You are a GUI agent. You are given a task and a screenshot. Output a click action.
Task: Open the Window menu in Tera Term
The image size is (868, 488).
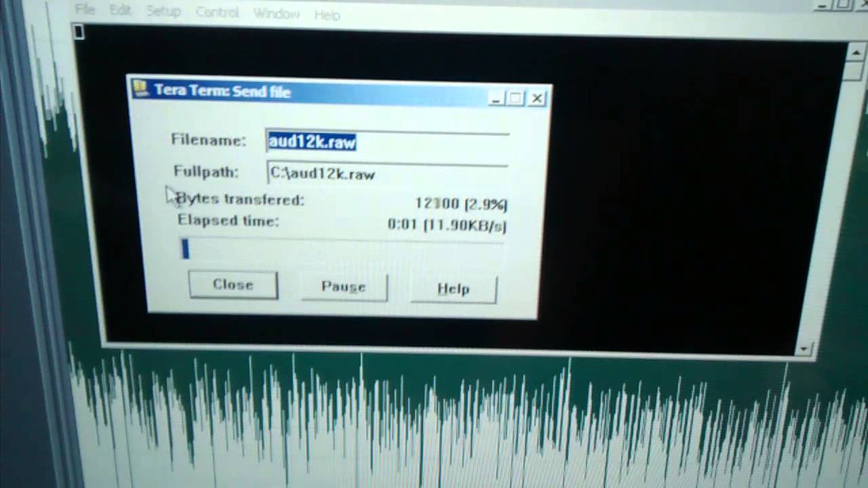tap(276, 14)
